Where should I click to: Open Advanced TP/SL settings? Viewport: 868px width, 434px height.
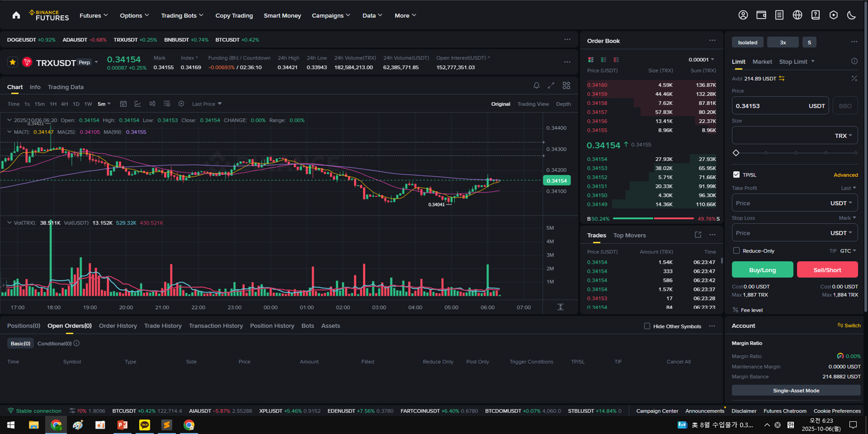coord(846,175)
